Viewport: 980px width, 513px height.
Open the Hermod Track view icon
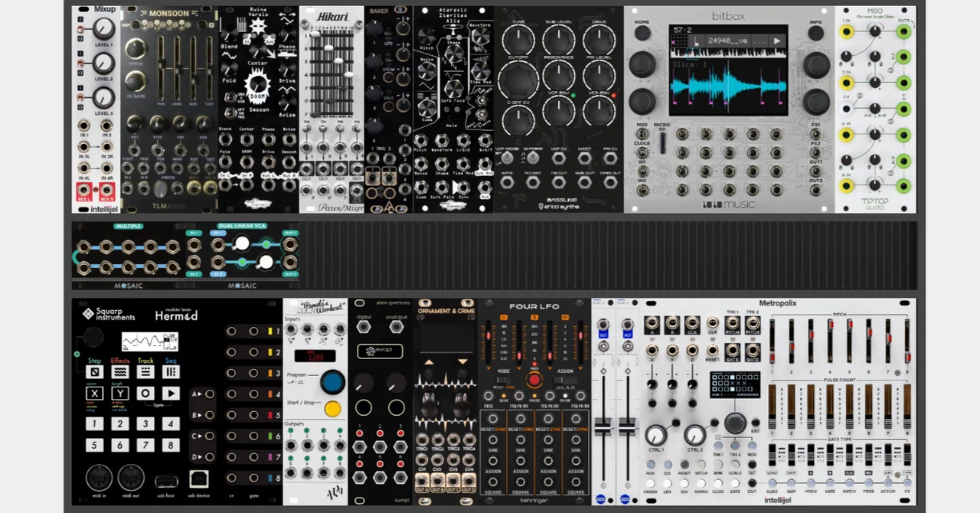(x=145, y=372)
